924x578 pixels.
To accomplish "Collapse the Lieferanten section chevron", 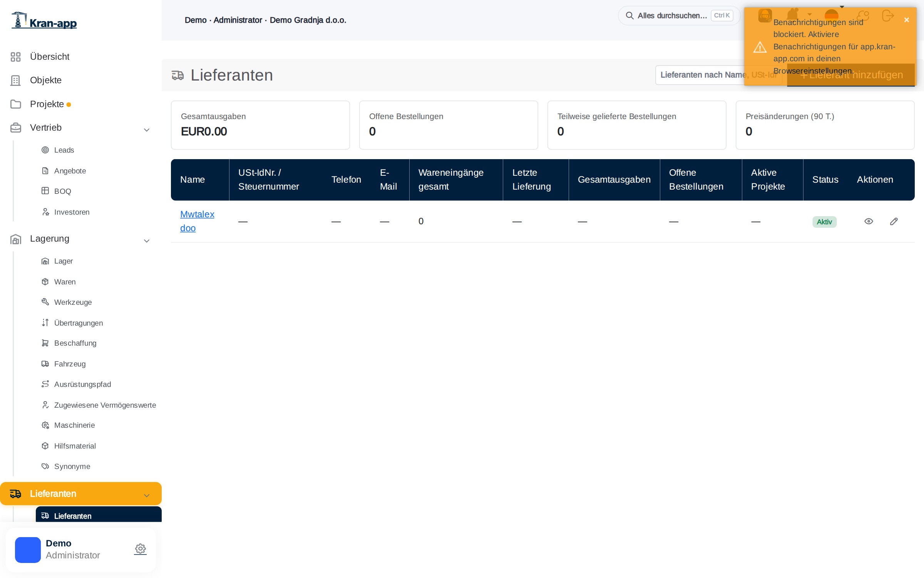I will click(x=147, y=496).
